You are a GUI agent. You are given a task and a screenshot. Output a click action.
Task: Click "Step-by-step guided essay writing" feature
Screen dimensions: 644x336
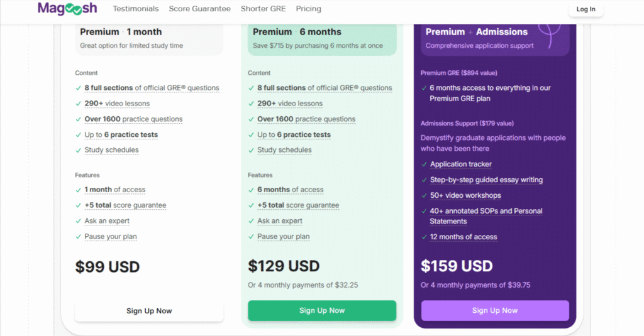click(486, 180)
